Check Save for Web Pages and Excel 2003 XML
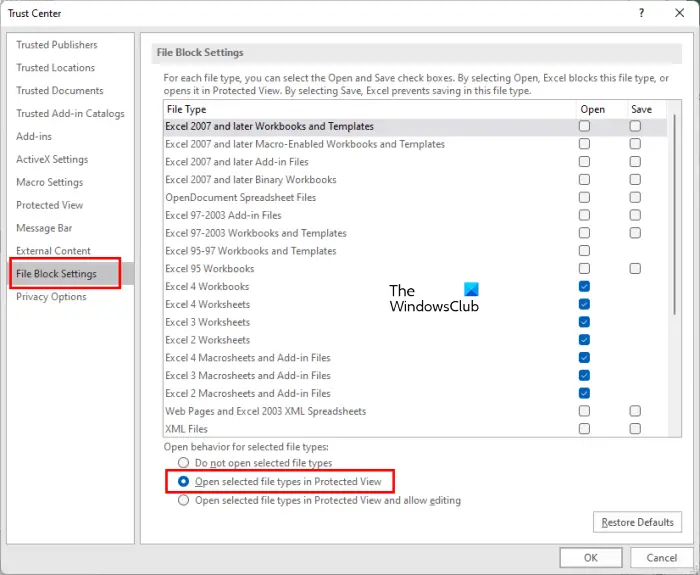Screen dimensions: 700x575 635,411
